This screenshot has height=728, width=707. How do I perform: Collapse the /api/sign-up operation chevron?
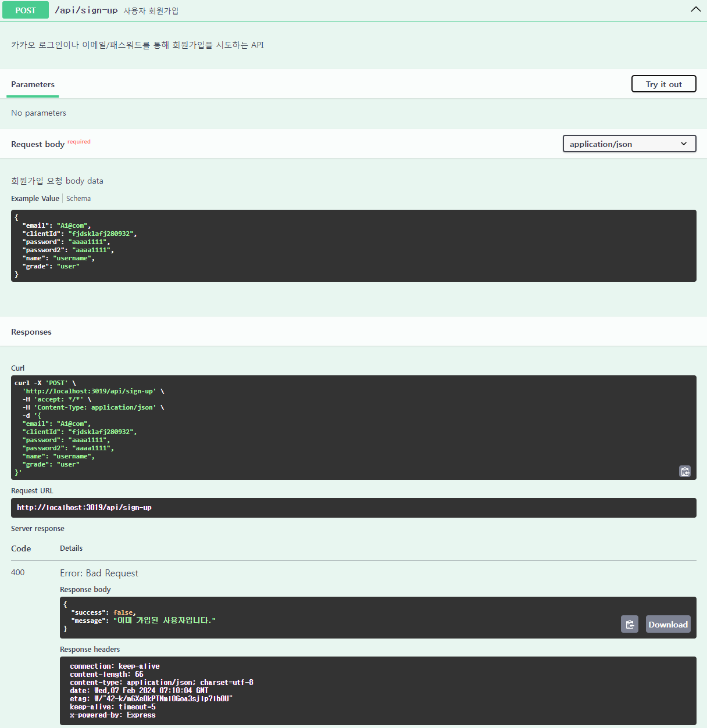[695, 9]
